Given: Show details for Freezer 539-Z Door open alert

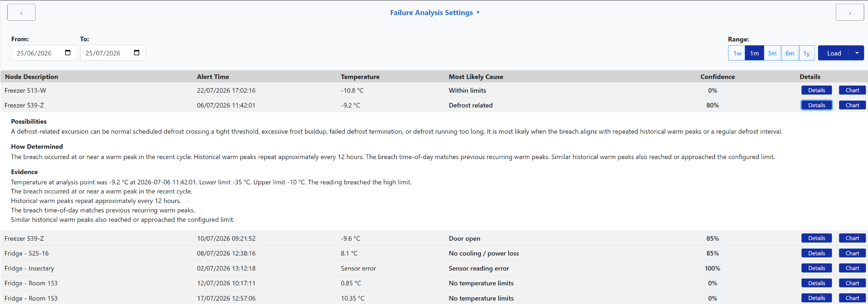Looking at the screenshot, I should pos(817,238).
